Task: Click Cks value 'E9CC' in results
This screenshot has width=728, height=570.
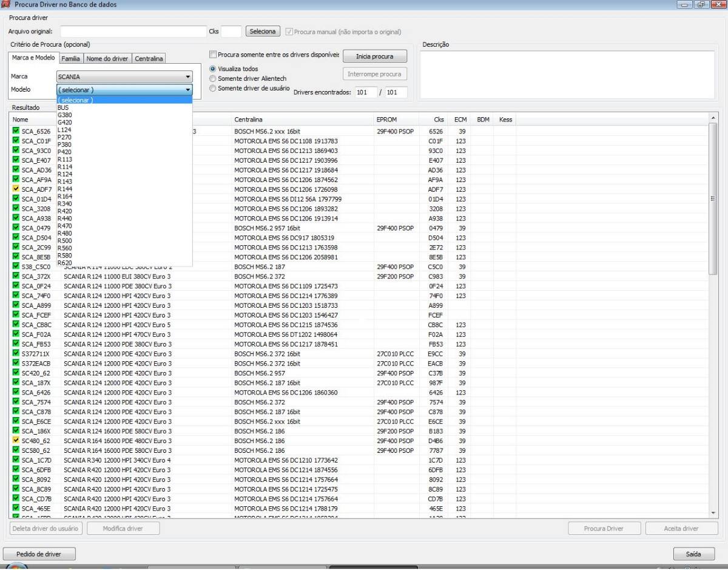Action: coord(436,354)
